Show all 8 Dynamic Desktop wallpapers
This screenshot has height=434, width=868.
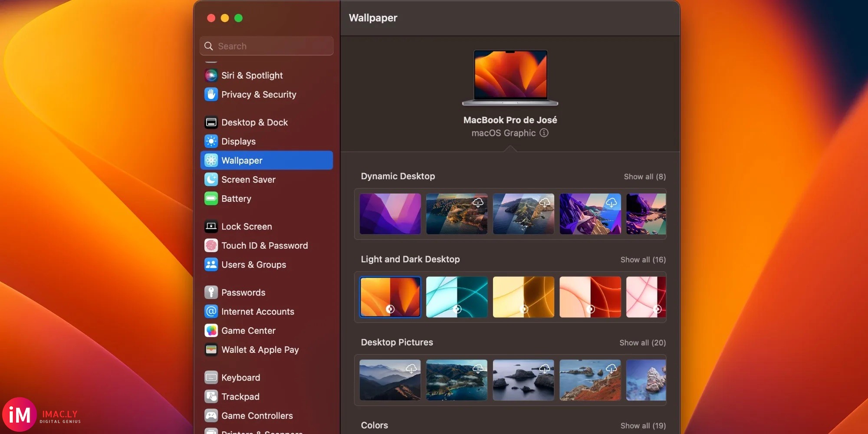coord(644,177)
